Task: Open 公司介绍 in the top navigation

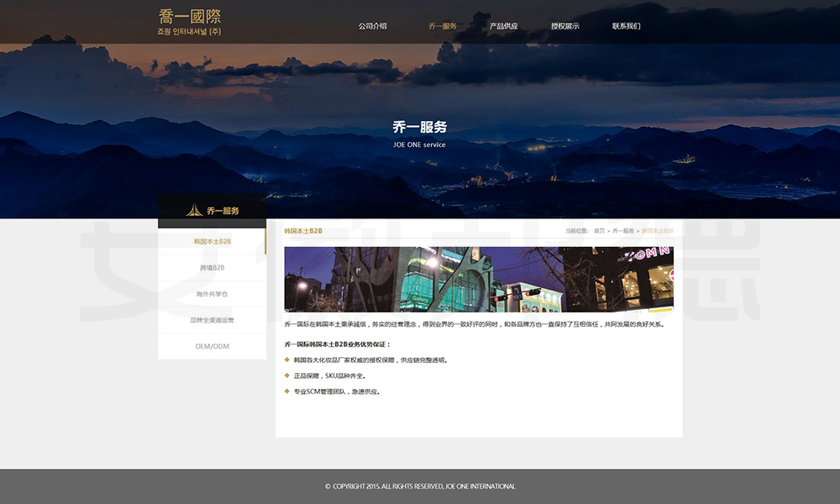Action: click(372, 26)
